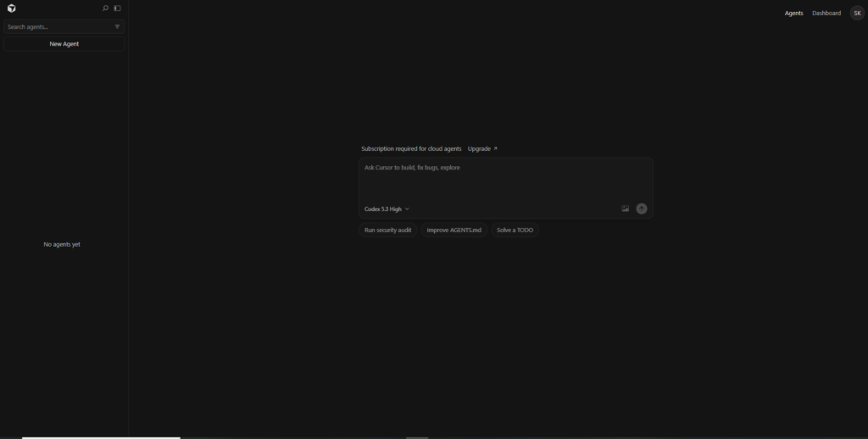Click the horizontal scrollbar at the bottom

point(101,436)
